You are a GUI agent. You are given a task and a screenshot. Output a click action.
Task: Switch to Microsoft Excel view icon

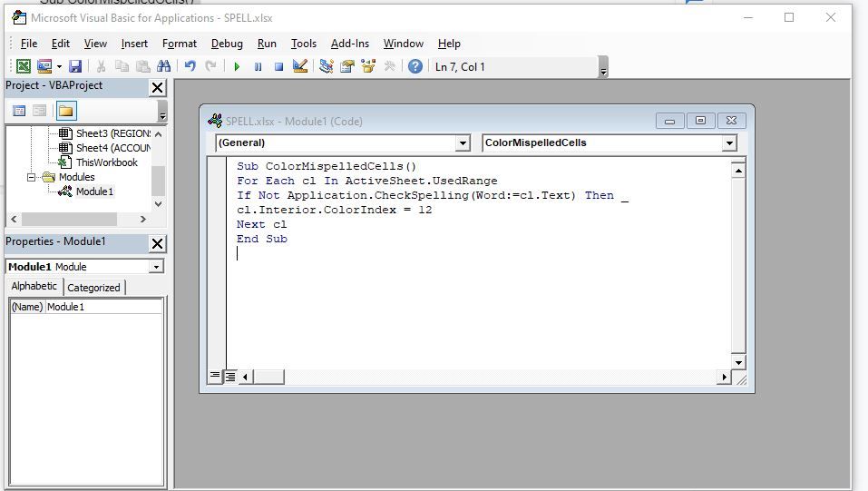point(24,66)
